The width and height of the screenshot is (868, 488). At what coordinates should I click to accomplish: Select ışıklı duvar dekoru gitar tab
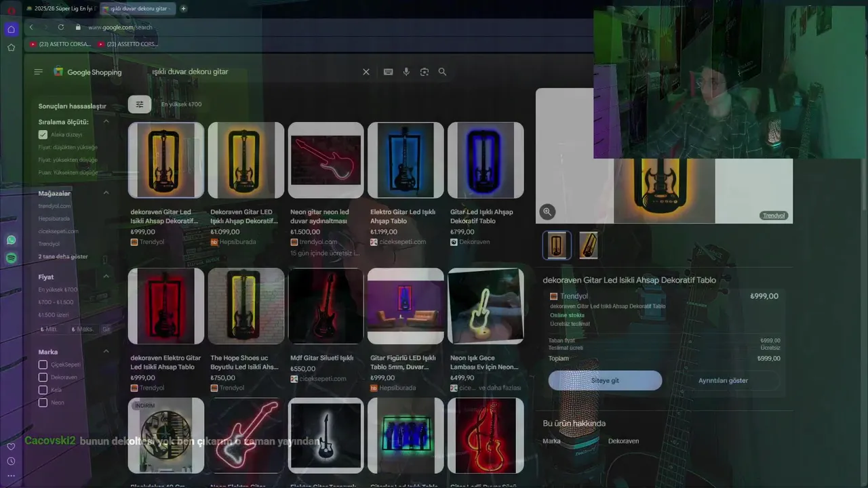[137, 9]
